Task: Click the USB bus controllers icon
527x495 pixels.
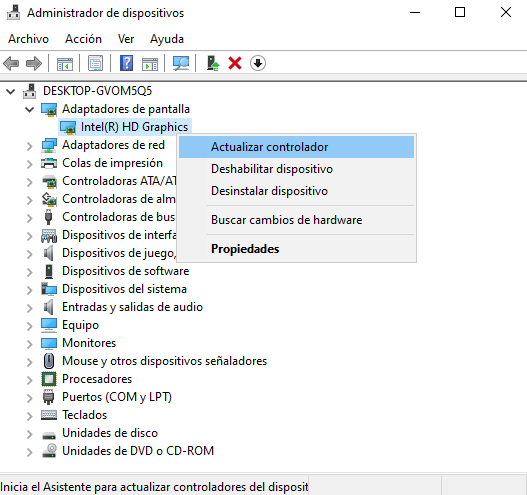Action: (x=48, y=217)
